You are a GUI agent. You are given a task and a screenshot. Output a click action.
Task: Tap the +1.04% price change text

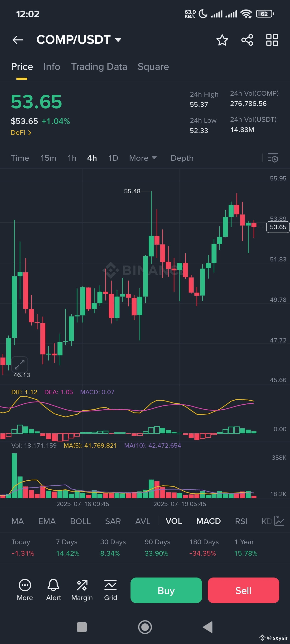pos(56,121)
